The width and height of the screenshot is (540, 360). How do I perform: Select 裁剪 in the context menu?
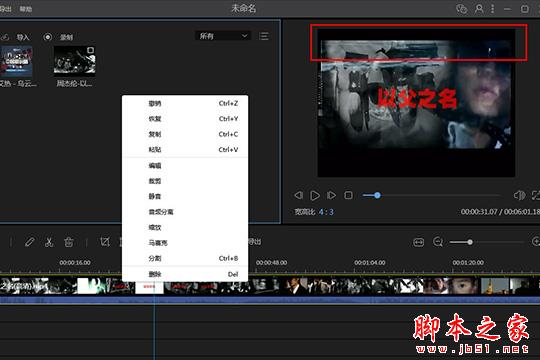[185, 181]
